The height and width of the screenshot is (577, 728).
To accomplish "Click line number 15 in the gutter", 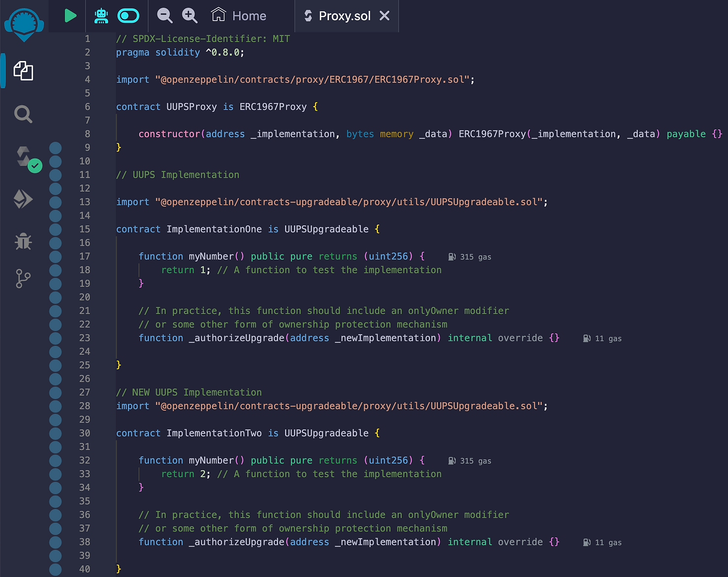I will coord(85,229).
